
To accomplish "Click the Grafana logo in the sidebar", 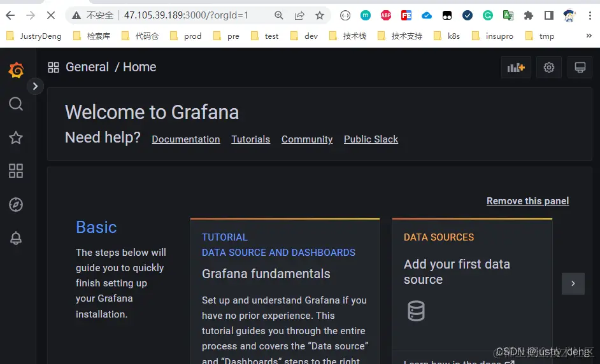I will 16,70.
